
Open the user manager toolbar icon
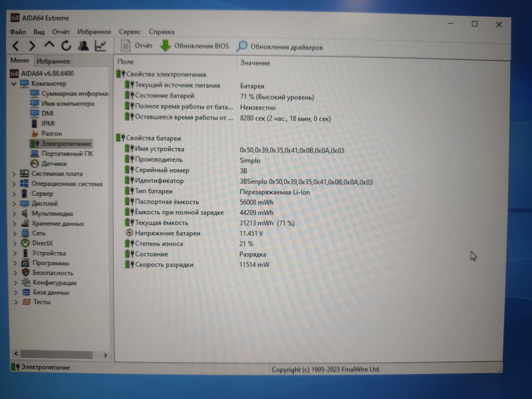[x=83, y=46]
